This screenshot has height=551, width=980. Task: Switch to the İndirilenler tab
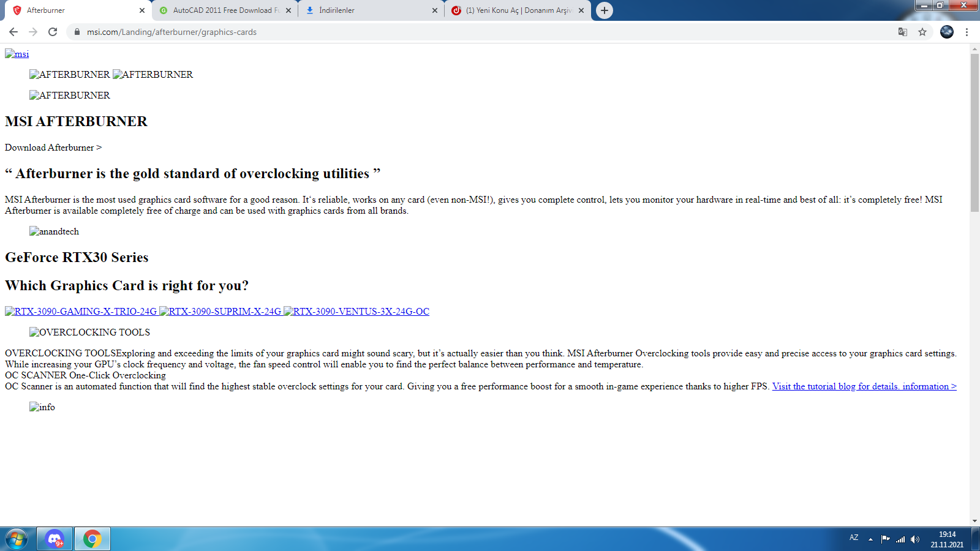(371, 10)
